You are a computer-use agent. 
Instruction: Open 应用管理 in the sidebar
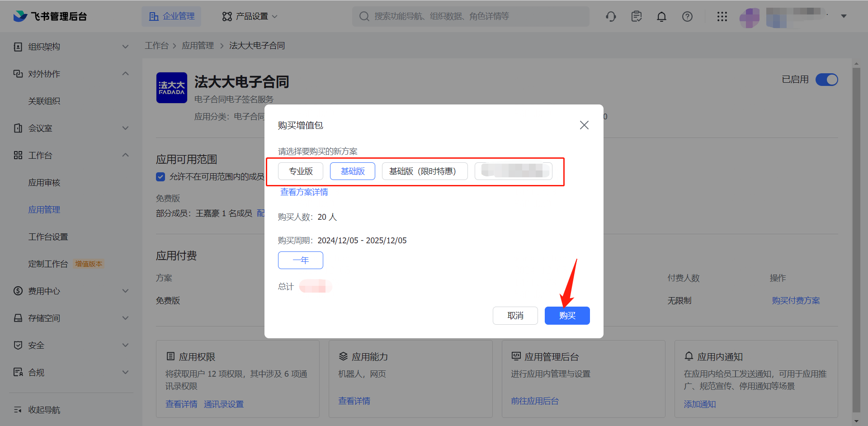(x=44, y=209)
